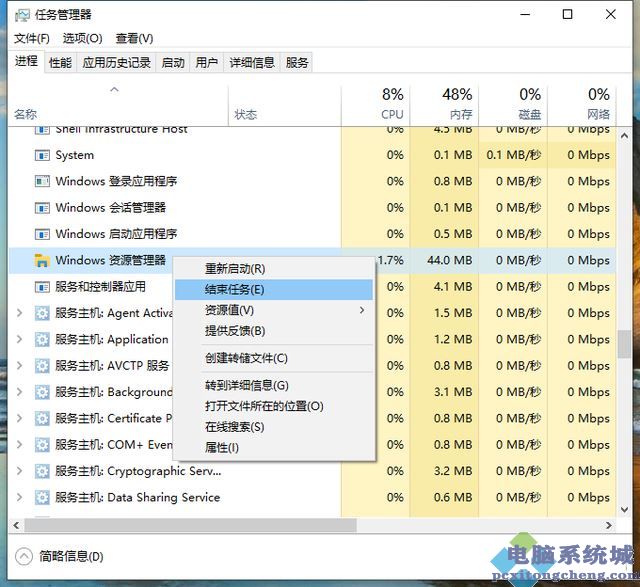Viewport: 640px width, 587px height.
Task: Open the 查看(V) menu
Action: 134,38
